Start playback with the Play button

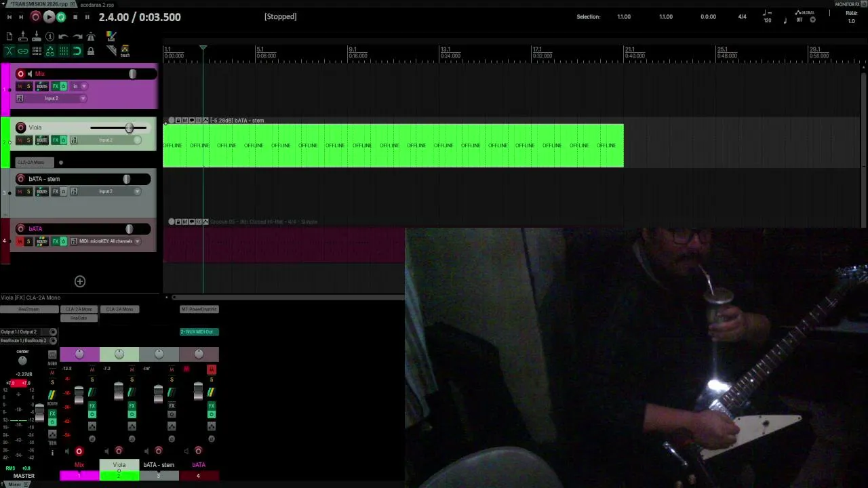[49, 17]
